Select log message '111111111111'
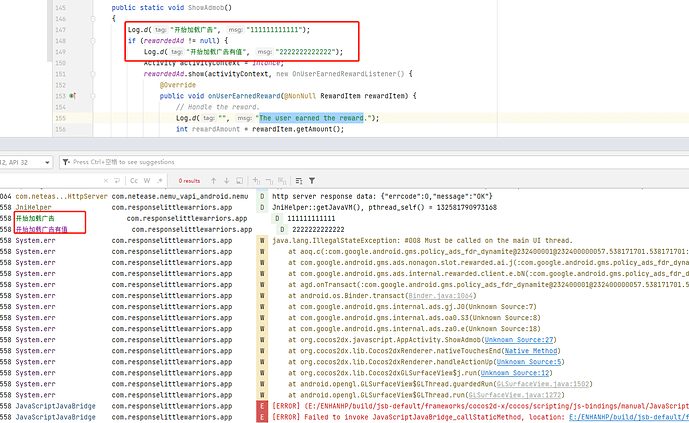689x423 pixels. pos(311,218)
